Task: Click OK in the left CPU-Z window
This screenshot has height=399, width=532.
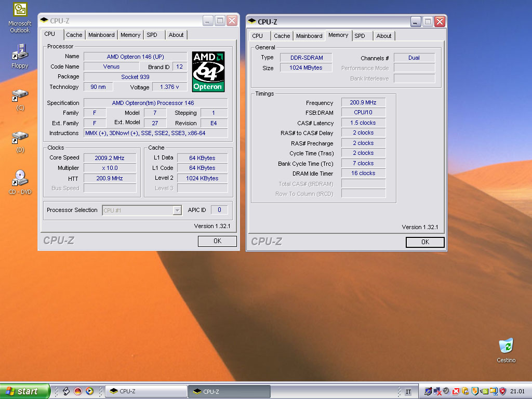Action: [218, 241]
